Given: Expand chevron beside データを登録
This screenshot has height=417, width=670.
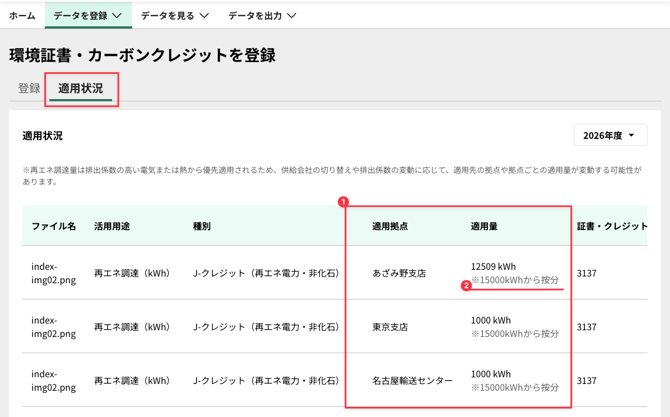Looking at the screenshot, I should 117,16.
